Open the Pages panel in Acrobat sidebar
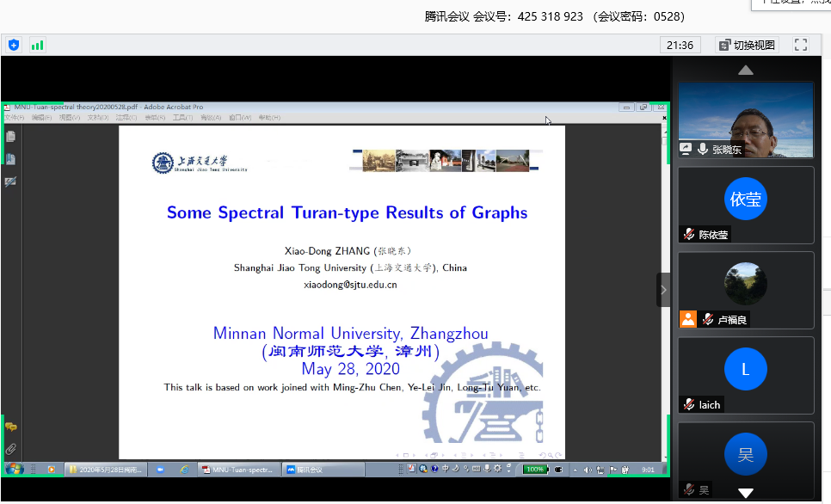Screen dimensions: 831x504 10,136
